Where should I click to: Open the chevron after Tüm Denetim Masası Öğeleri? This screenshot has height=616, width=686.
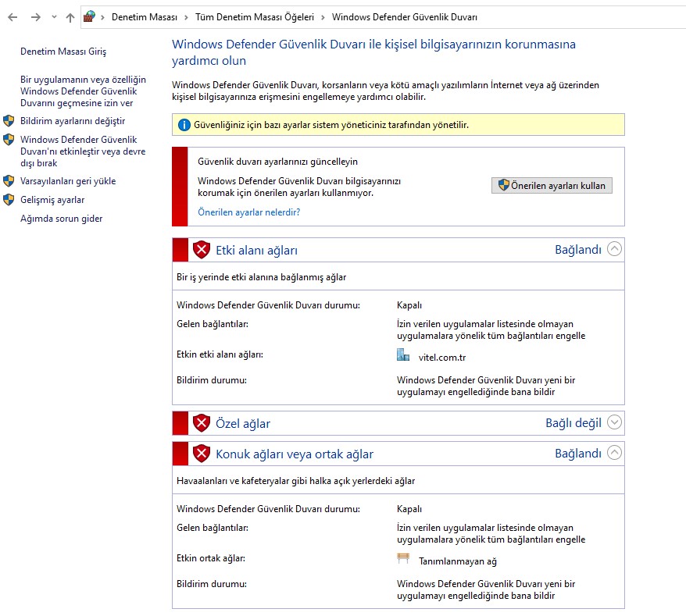tap(323, 17)
